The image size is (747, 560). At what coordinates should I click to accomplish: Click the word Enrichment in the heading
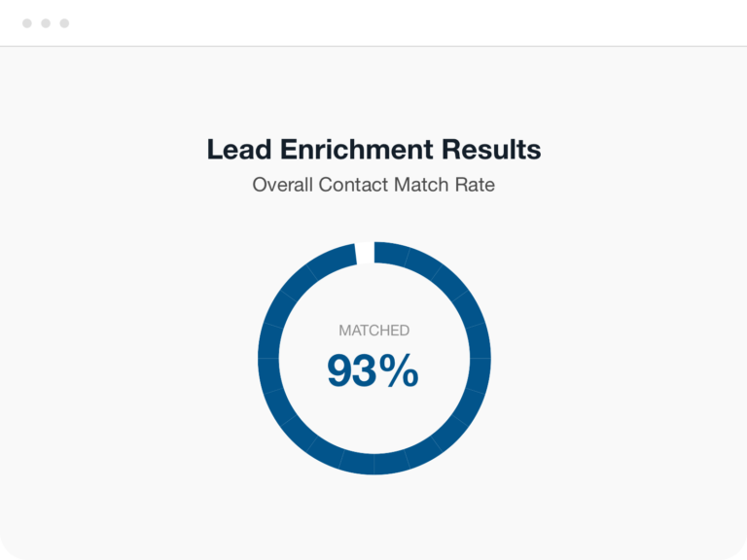point(357,149)
